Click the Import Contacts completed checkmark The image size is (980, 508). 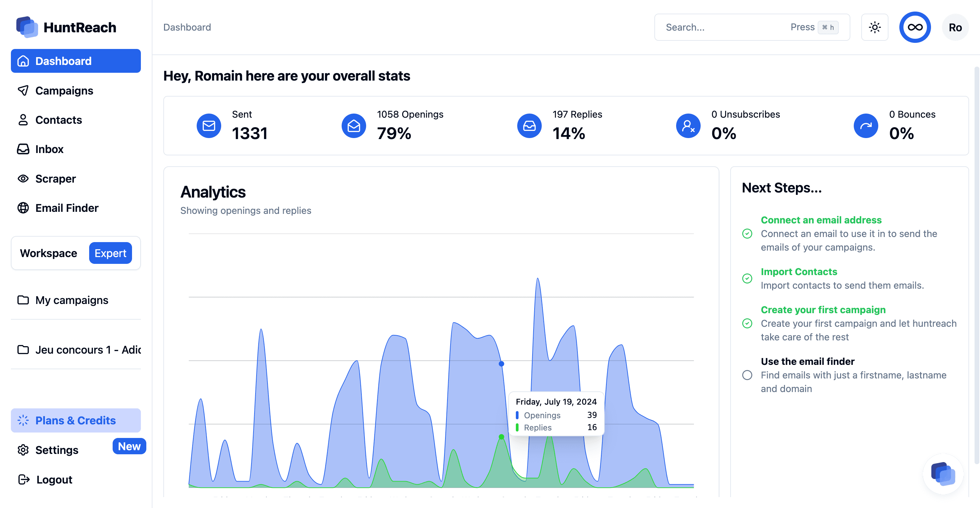[747, 279]
